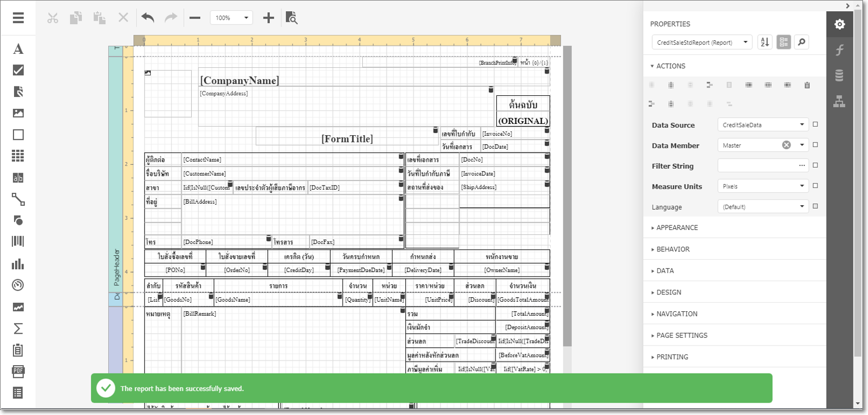Select the Table control tool
Viewport: 868px width, 415px height.
(x=18, y=156)
